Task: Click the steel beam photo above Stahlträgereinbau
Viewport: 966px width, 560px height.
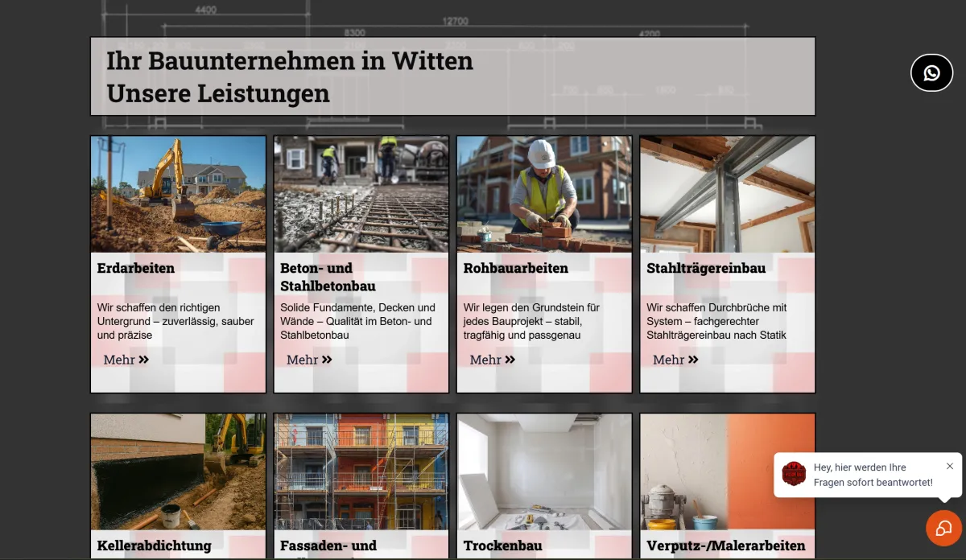Action: click(x=727, y=193)
